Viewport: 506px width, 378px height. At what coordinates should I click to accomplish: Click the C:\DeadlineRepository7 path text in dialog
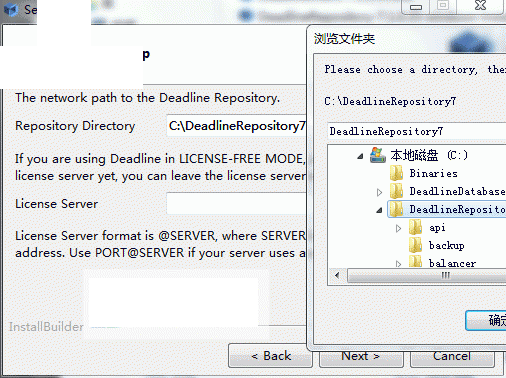[x=390, y=101]
